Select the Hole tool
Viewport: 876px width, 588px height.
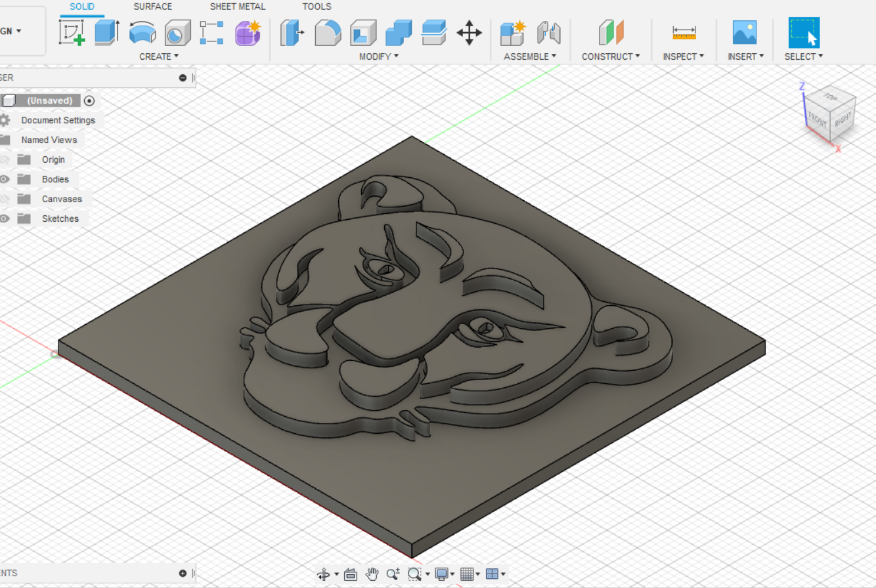point(177,32)
